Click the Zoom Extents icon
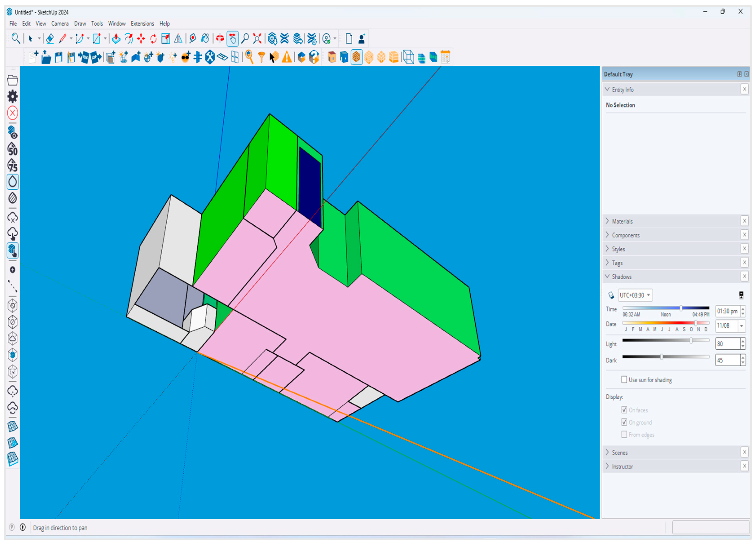Viewport: 756px width, 545px height. coord(257,39)
